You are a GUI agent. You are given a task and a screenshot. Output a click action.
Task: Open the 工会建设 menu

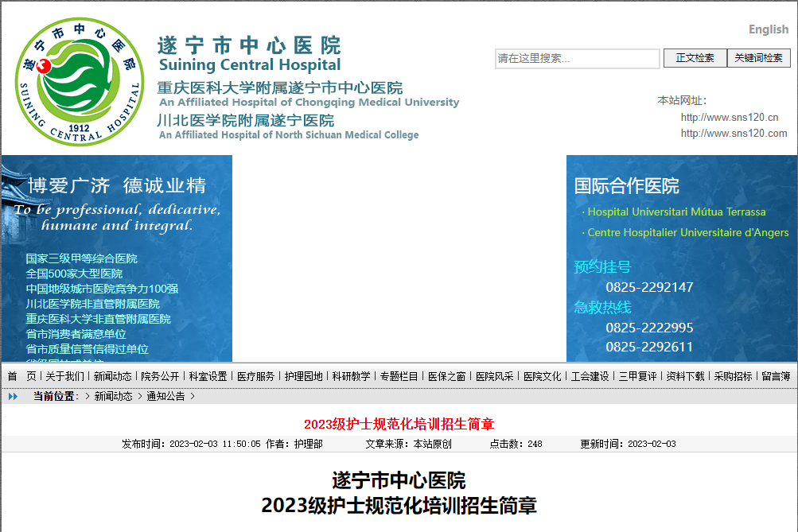point(590,376)
